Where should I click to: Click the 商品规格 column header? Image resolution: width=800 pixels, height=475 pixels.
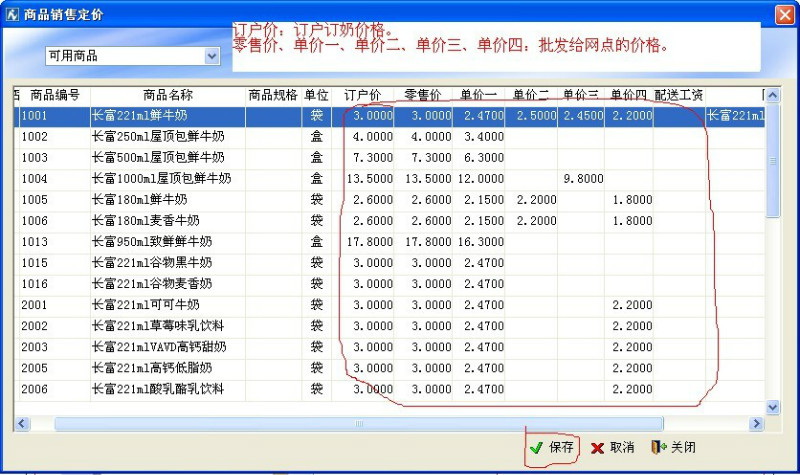click(x=273, y=95)
